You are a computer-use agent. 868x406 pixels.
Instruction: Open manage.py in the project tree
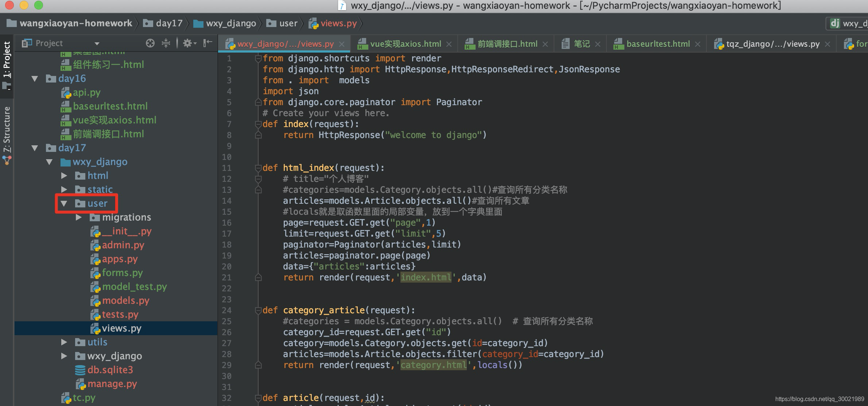click(106, 384)
